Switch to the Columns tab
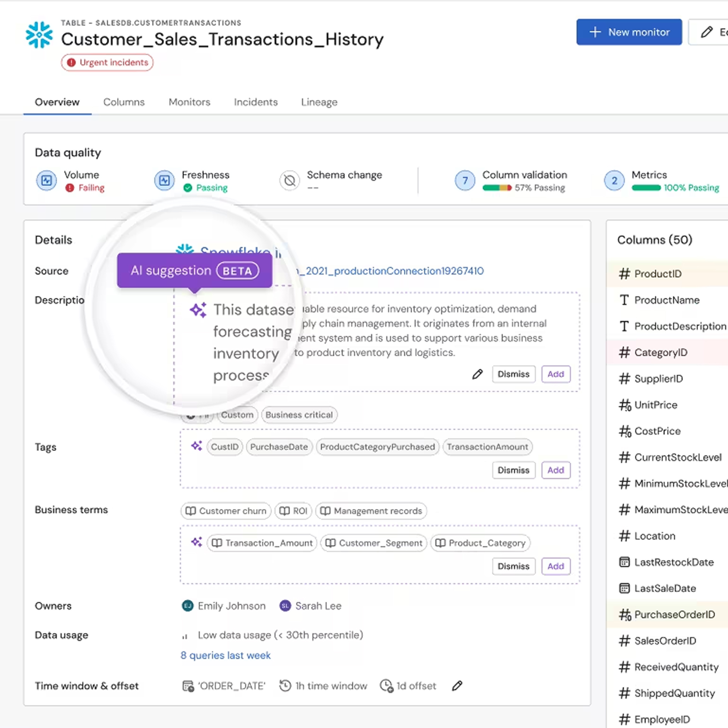728x728 pixels. (123, 102)
